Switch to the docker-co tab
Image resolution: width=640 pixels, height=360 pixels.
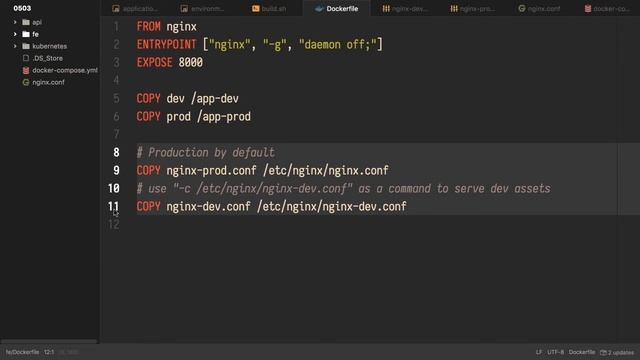click(607, 9)
